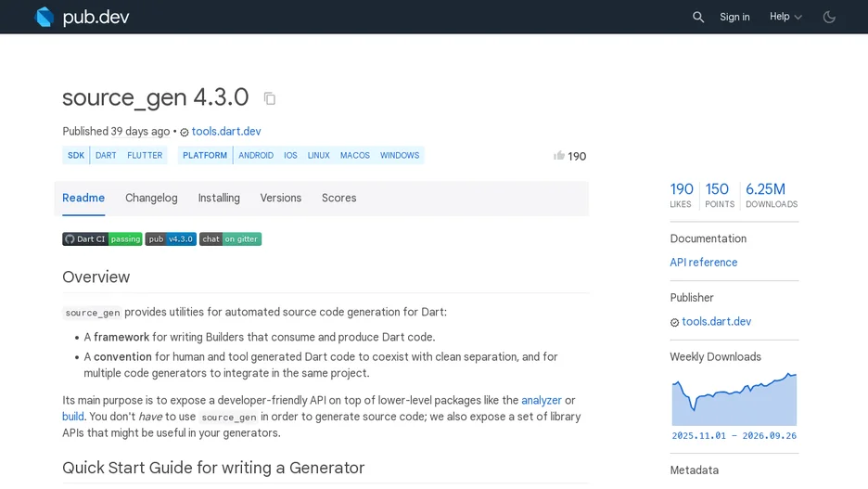Click verified publisher badge under title
Image resolution: width=868 pixels, height=489 pixels.
(x=185, y=132)
